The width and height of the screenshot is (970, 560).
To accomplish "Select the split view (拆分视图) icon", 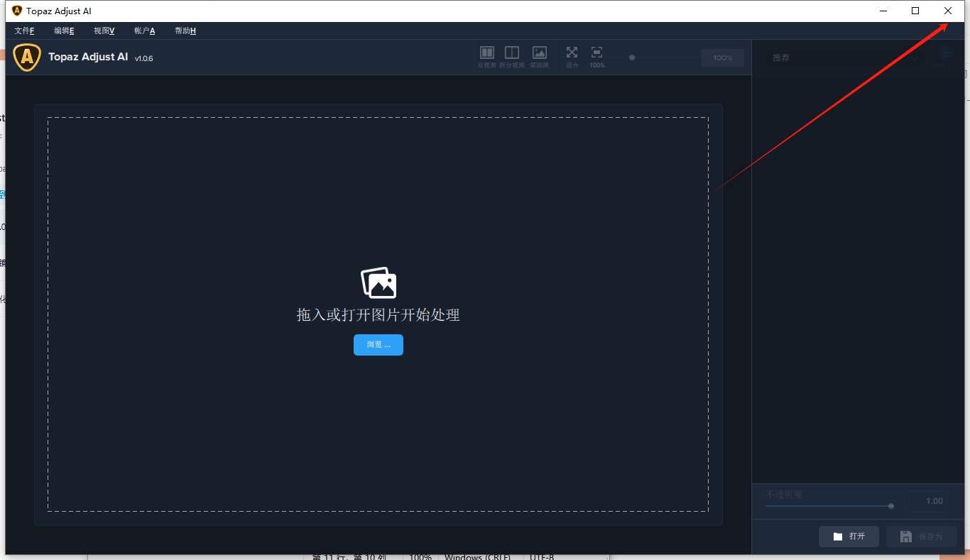I will [511, 54].
